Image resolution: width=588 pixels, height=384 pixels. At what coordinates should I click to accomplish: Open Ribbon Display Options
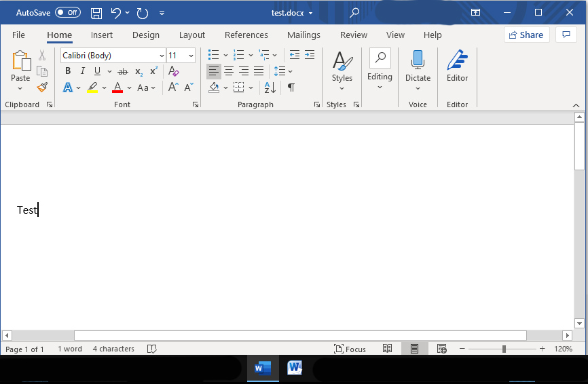point(475,13)
